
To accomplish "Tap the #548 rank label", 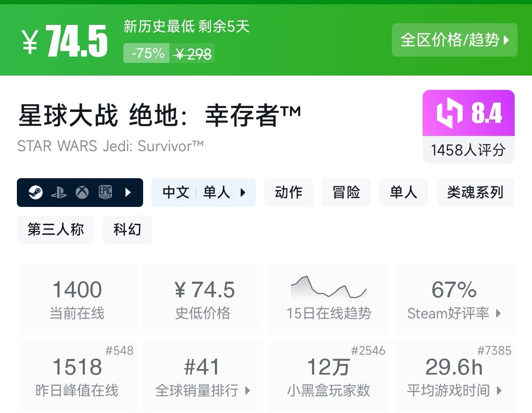I will coord(119,351).
